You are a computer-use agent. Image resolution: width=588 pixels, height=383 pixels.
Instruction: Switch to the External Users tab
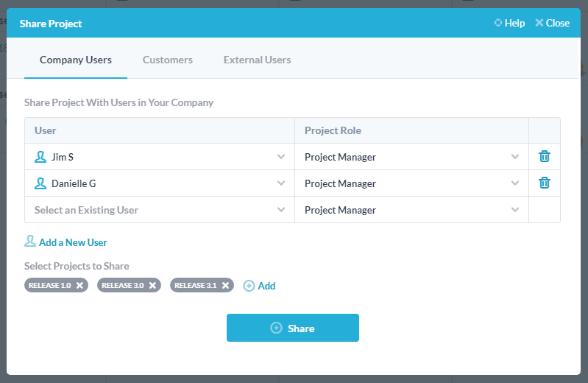tap(258, 60)
